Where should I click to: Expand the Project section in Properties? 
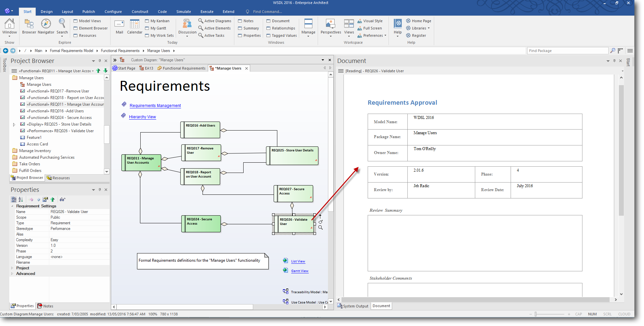[x=13, y=268]
